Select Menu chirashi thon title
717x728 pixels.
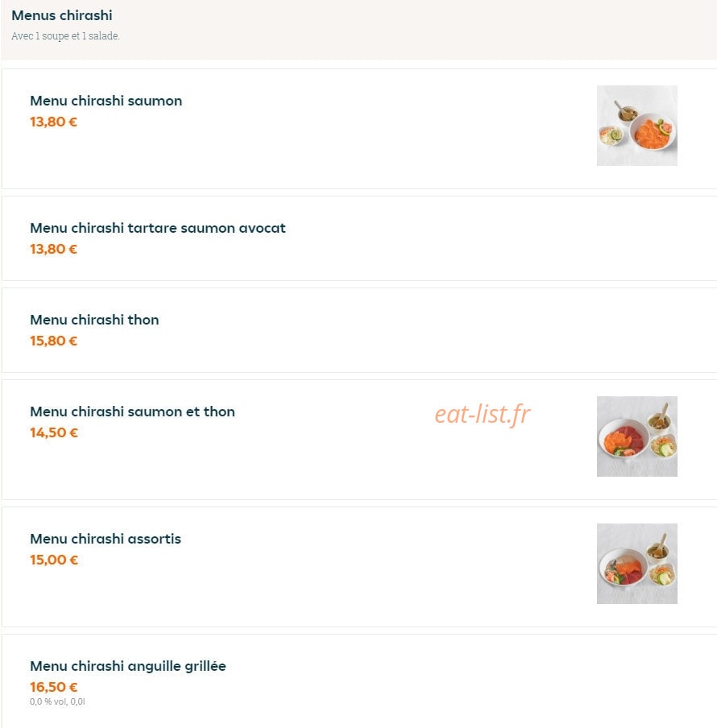[x=94, y=320]
